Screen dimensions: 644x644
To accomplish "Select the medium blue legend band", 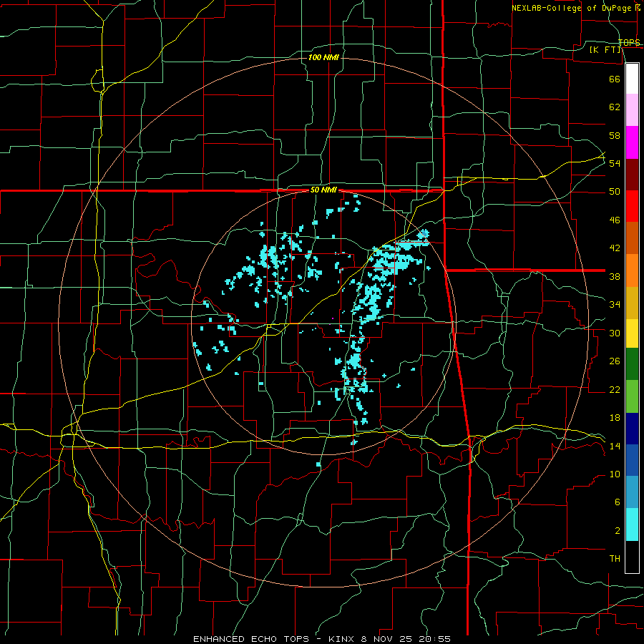I will tap(632, 460).
